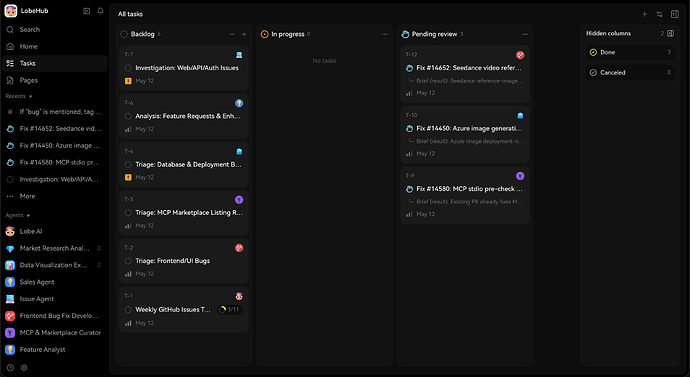Go to Home in the sidebar

tap(55, 46)
